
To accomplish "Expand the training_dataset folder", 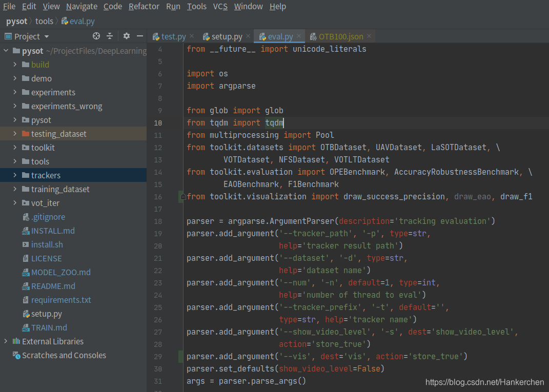I will (15, 189).
